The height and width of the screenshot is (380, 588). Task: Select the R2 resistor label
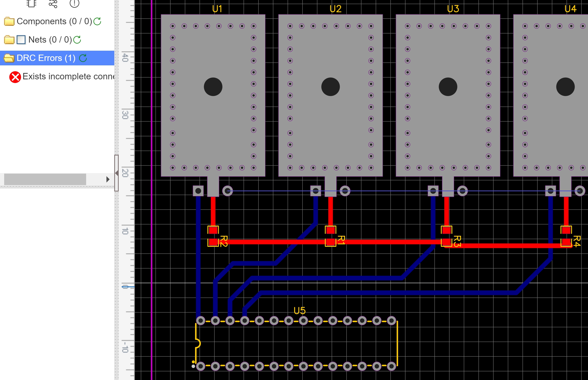224,241
